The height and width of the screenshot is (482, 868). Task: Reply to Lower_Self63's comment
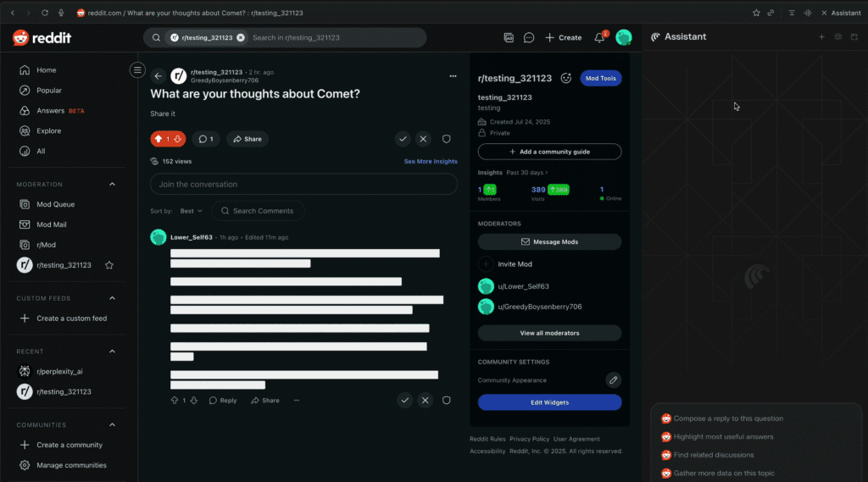pyautogui.click(x=223, y=400)
